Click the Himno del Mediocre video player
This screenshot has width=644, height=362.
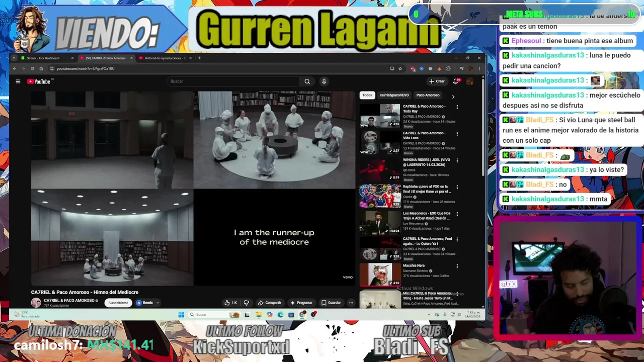pyautogui.click(x=193, y=189)
